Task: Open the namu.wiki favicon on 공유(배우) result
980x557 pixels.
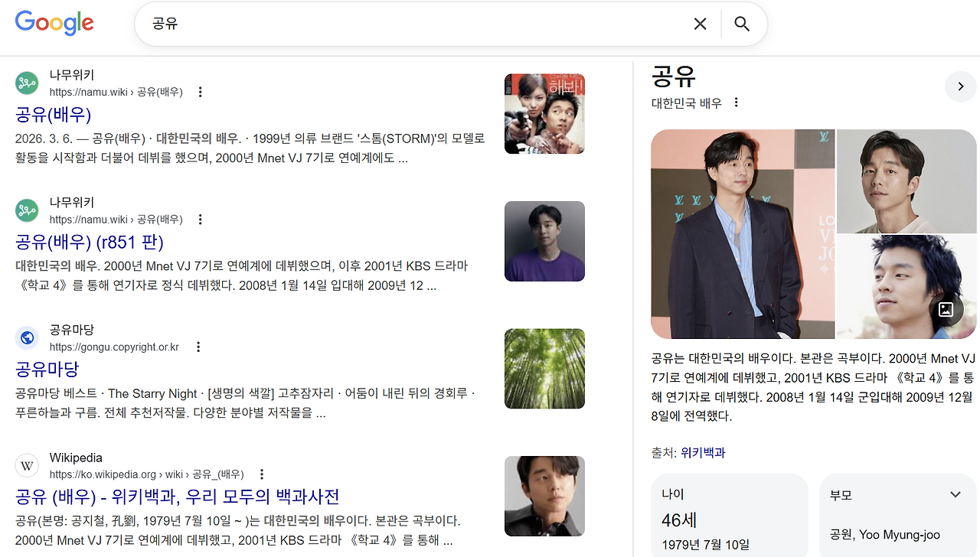Action: [27, 83]
